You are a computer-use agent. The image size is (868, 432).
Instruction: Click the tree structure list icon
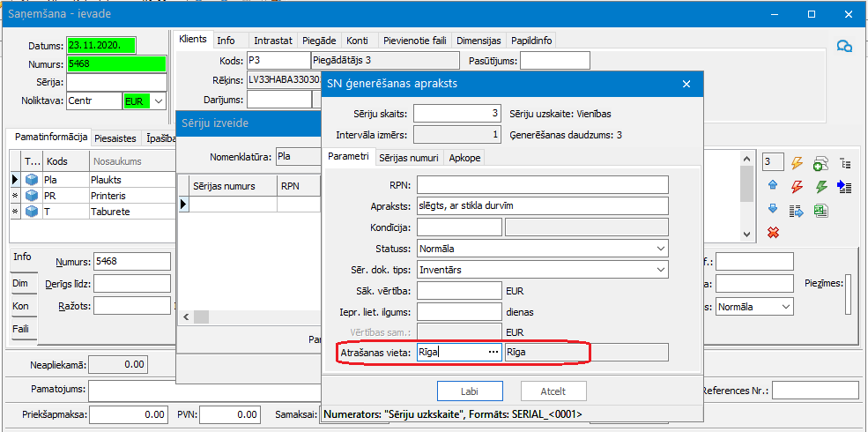coord(845,162)
